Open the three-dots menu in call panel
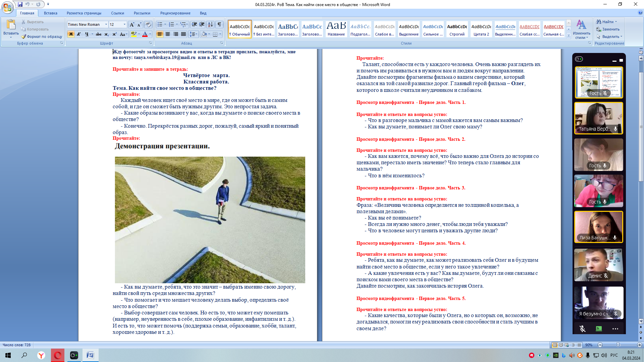 tap(615, 329)
